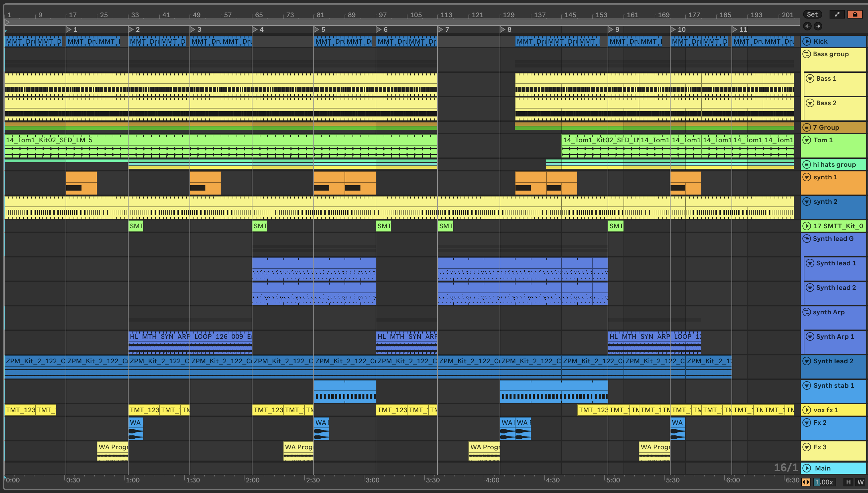Click the H height optimize button
The width and height of the screenshot is (868, 493).
pos(848,482)
